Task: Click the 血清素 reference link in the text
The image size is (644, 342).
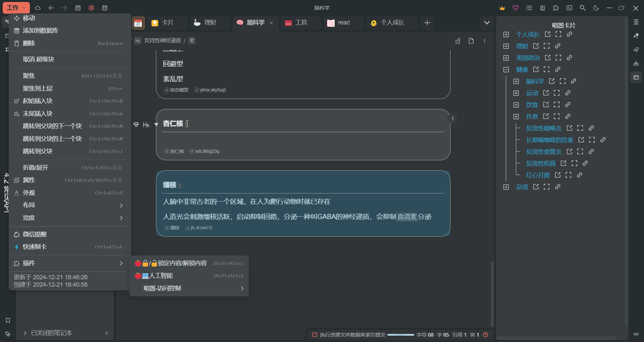Action: [407, 217]
